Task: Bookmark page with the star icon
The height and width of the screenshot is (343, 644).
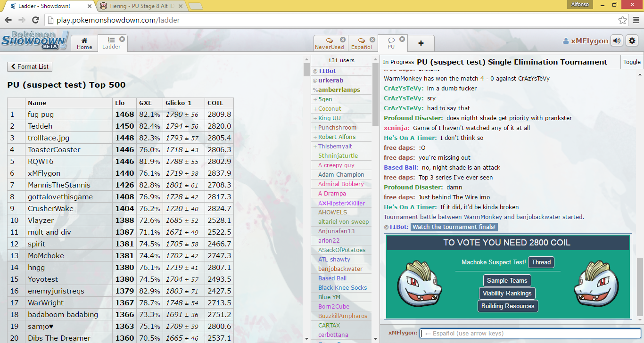Action: 622,20
